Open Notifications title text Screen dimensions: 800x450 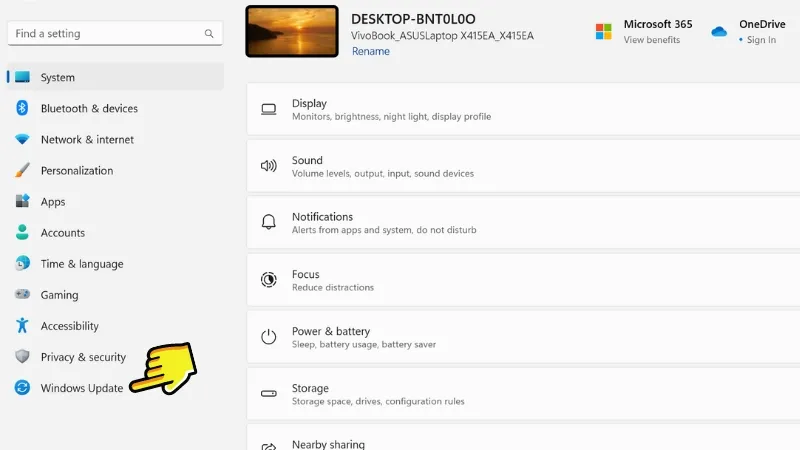coord(322,217)
